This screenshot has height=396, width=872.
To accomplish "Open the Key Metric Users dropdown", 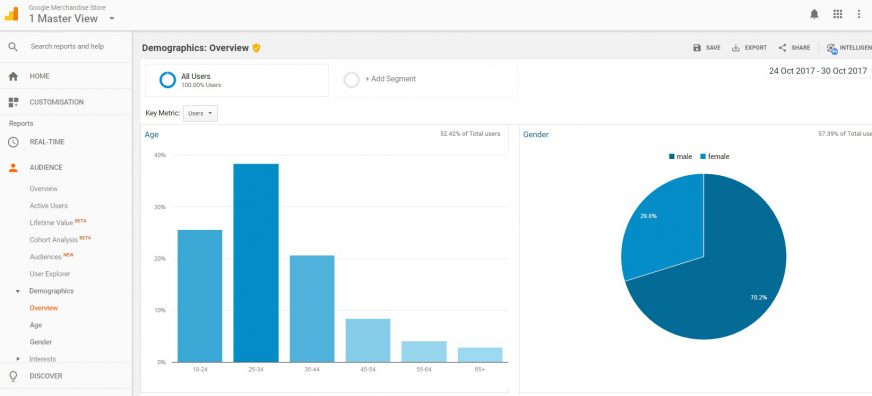I will (x=200, y=113).
